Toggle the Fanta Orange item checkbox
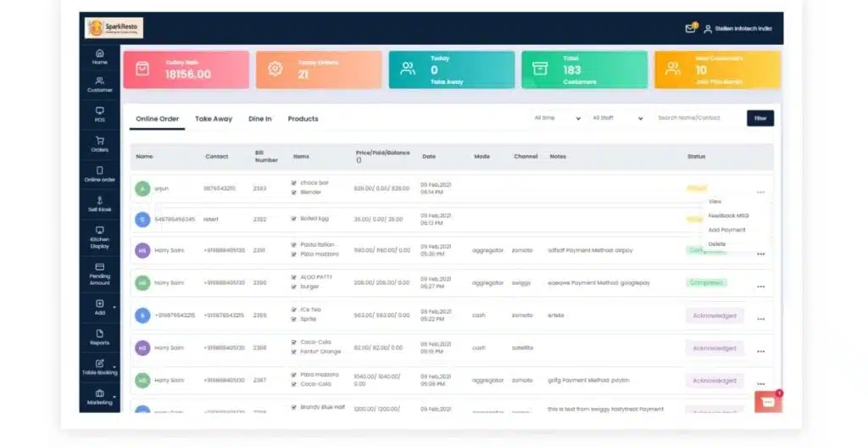 pos(294,352)
